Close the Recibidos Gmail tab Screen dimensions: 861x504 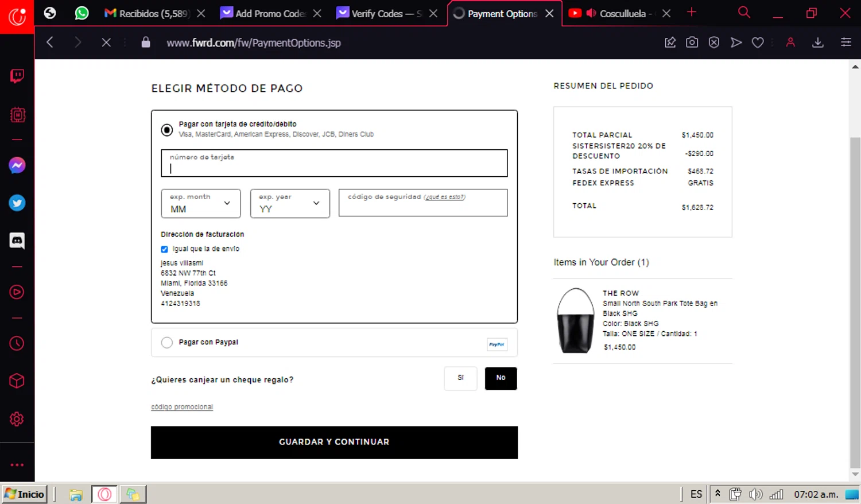(201, 13)
